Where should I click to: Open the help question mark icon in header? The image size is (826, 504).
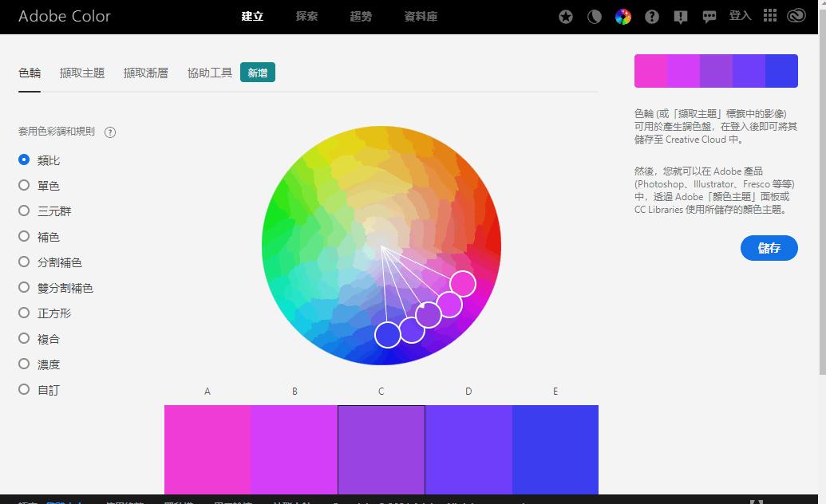[x=652, y=17]
